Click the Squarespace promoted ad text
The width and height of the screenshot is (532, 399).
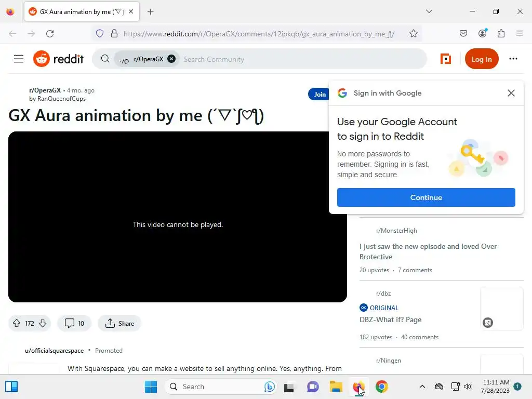(x=204, y=368)
